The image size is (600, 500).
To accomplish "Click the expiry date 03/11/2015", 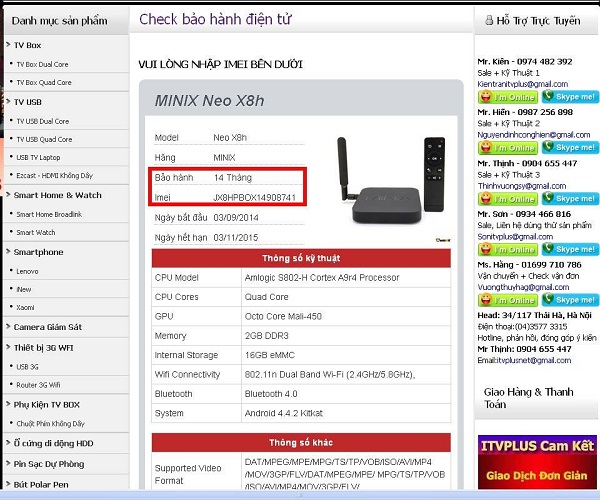I will [x=236, y=238].
